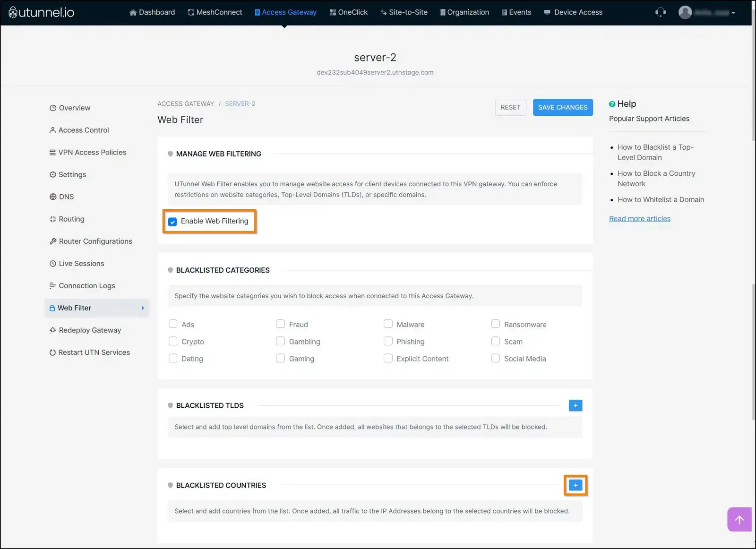Check the Social Media category

(495, 358)
